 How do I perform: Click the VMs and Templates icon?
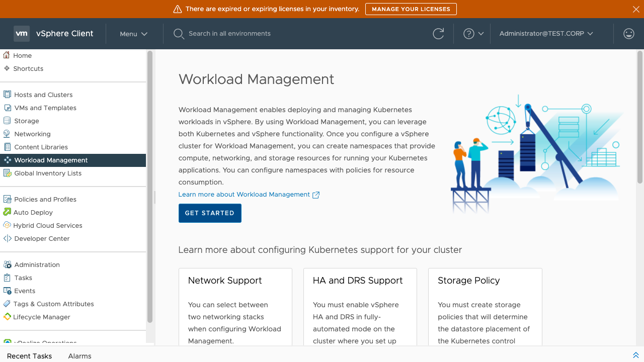point(7,108)
